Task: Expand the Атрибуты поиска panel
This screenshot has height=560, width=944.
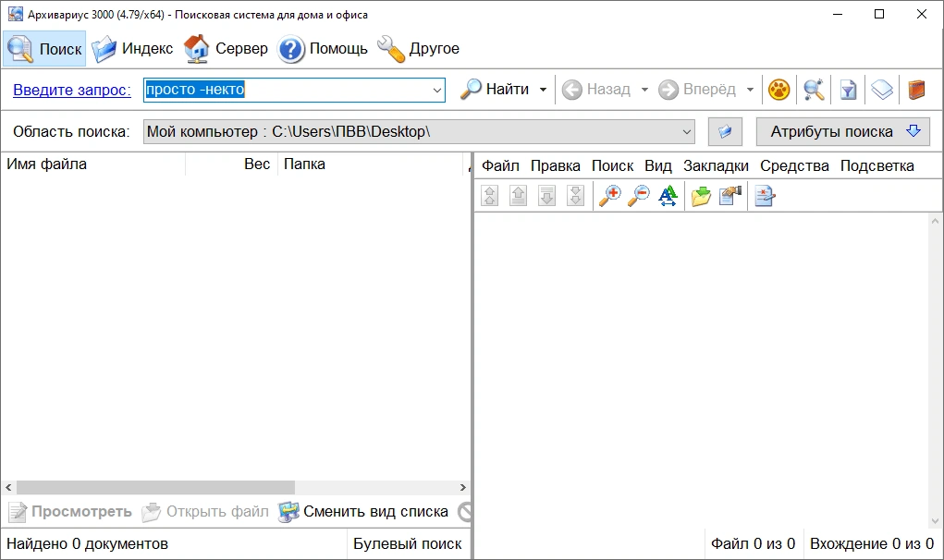Action: (843, 132)
